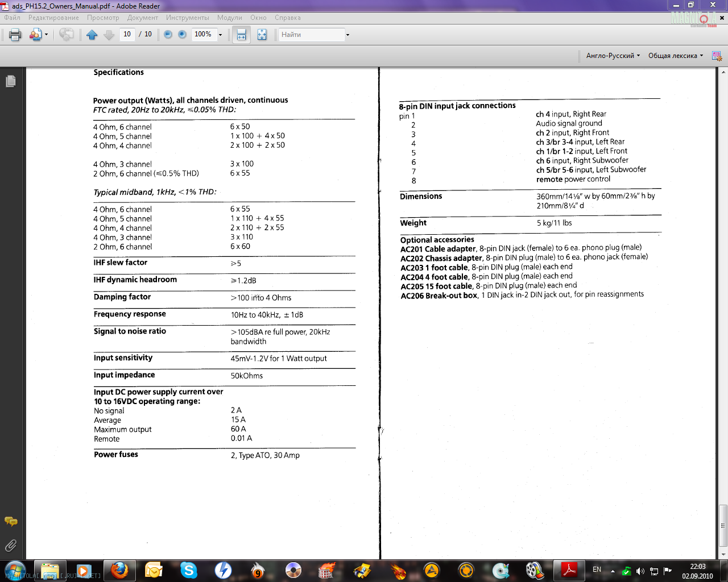
Task: Click the translator plugin icon at toolbar end
Action: (x=717, y=56)
